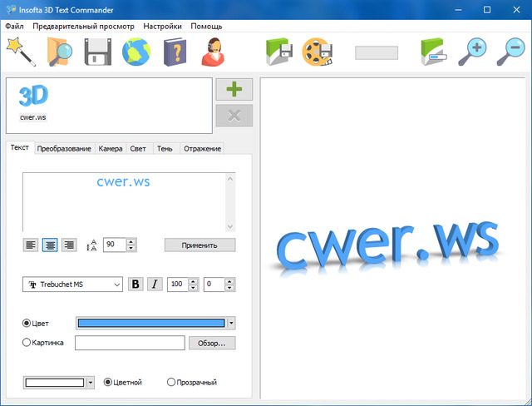
Task: Expand the Trebuchet MS font dropdown
Action: [x=116, y=285]
